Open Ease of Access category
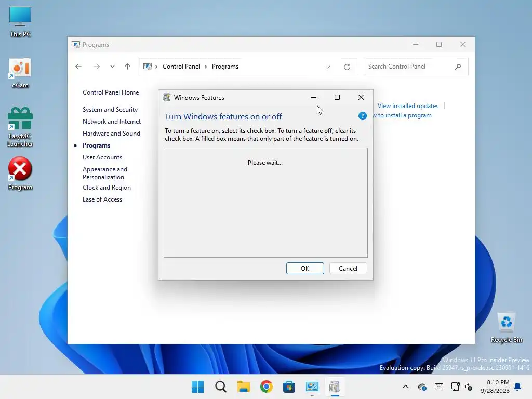This screenshot has height=399, width=532. pyautogui.click(x=102, y=199)
